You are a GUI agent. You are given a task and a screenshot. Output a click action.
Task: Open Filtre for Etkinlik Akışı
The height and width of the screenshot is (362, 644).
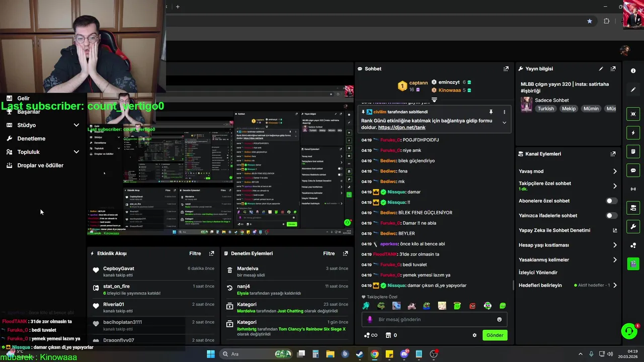(x=195, y=253)
